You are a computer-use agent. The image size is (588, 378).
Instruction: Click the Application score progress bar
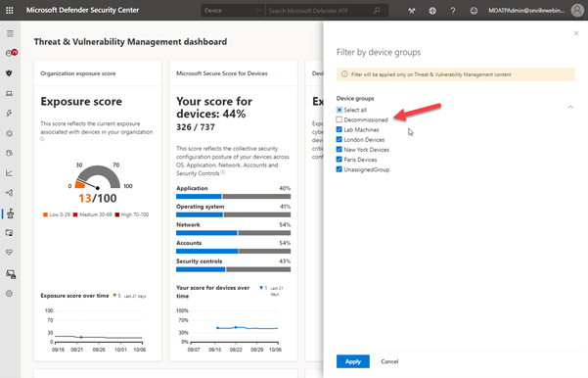pyautogui.click(x=233, y=196)
